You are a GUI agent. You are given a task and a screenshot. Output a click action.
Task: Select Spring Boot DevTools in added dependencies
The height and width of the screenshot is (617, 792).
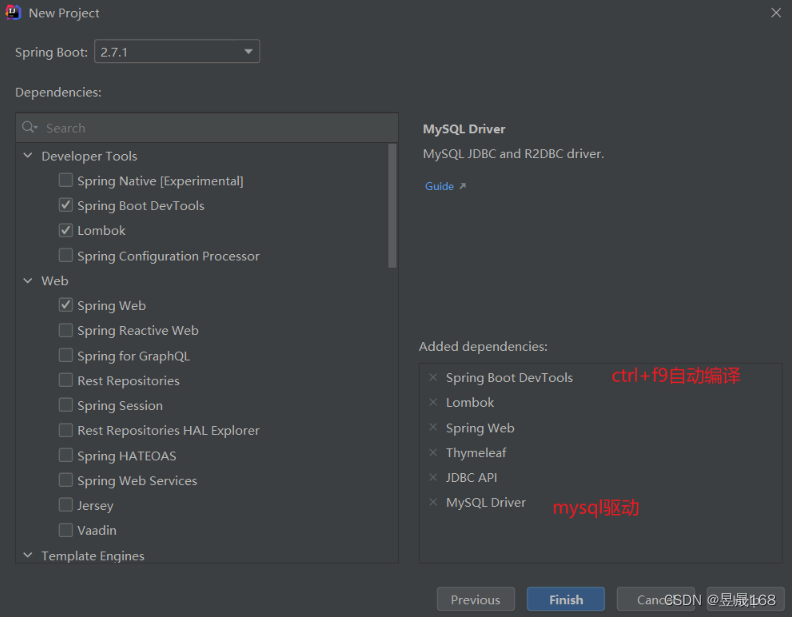pos(509,378)
